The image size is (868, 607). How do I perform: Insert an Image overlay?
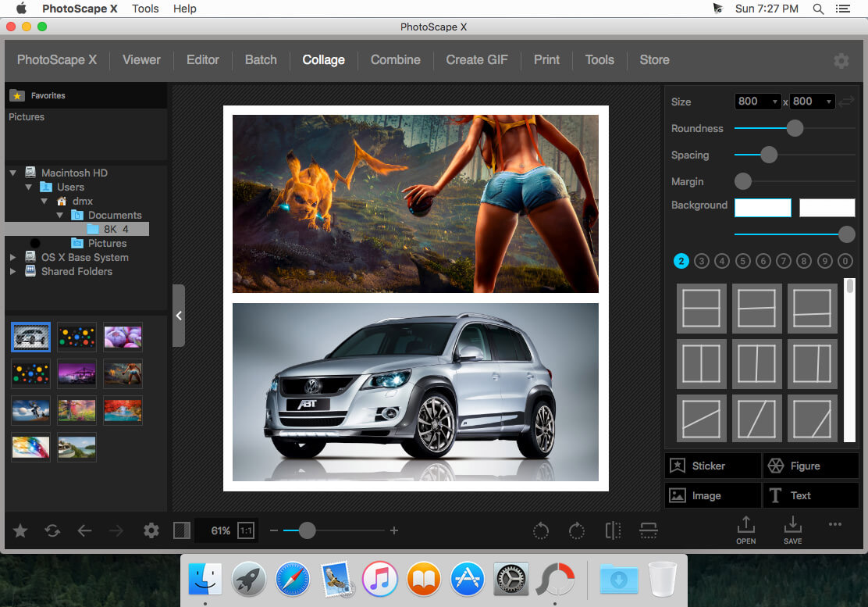711,495
